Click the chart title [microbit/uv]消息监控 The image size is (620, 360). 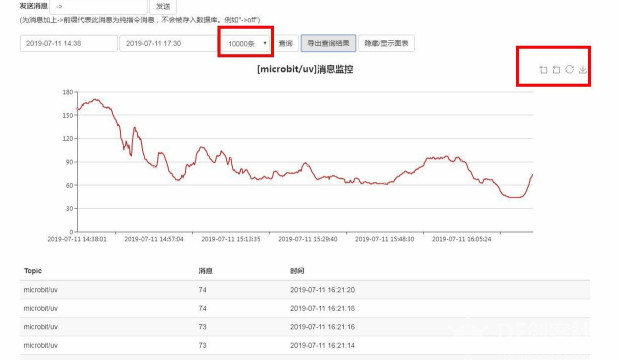[305, 69]
